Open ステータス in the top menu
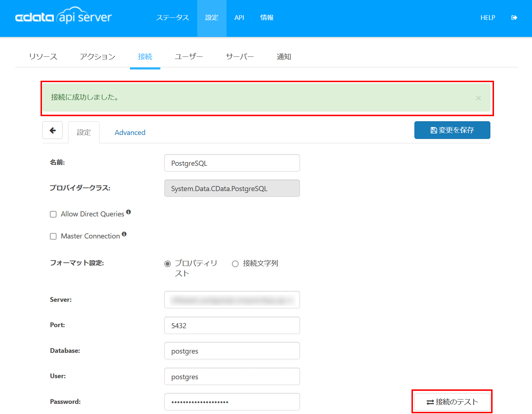 click(x=172, y=18)
